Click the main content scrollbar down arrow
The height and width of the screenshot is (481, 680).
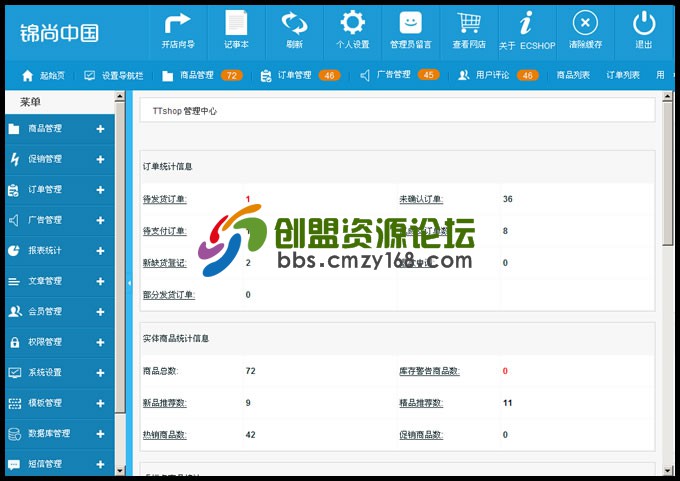coord(667,470)
